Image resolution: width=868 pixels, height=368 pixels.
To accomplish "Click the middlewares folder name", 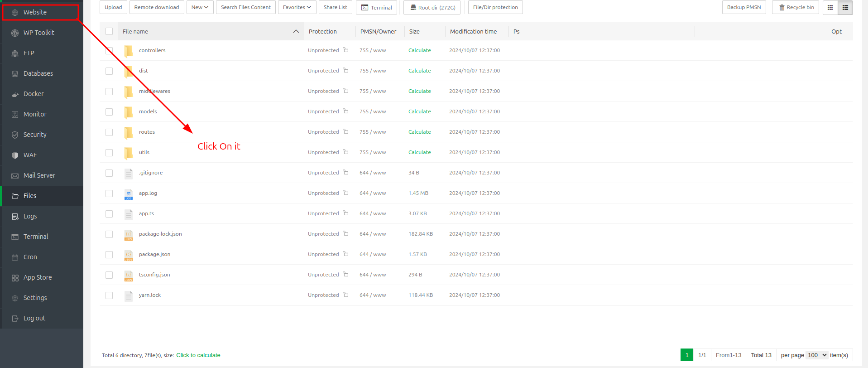I will (154, 91).
